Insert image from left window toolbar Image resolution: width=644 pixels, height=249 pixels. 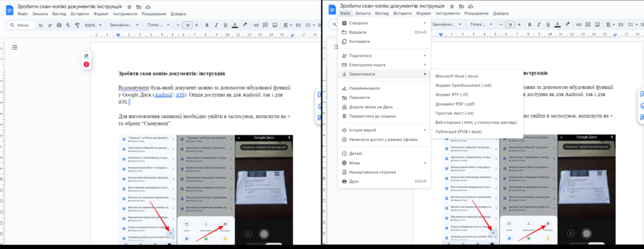tap(274, 25)
